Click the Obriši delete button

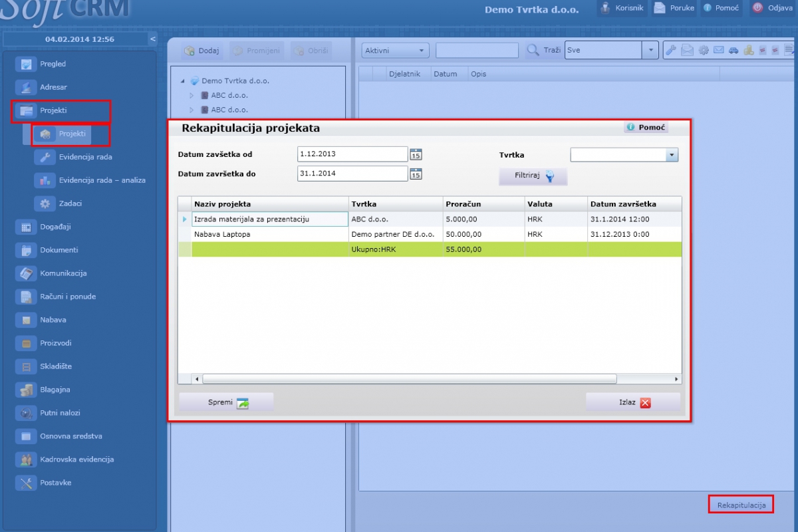310,51
